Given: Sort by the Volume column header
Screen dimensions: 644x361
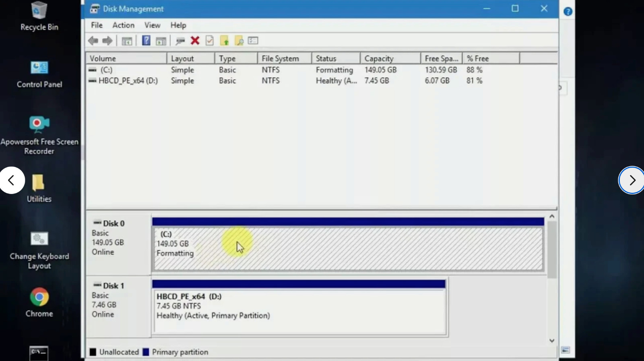Looking at the screenshot, I should (126, 58).
